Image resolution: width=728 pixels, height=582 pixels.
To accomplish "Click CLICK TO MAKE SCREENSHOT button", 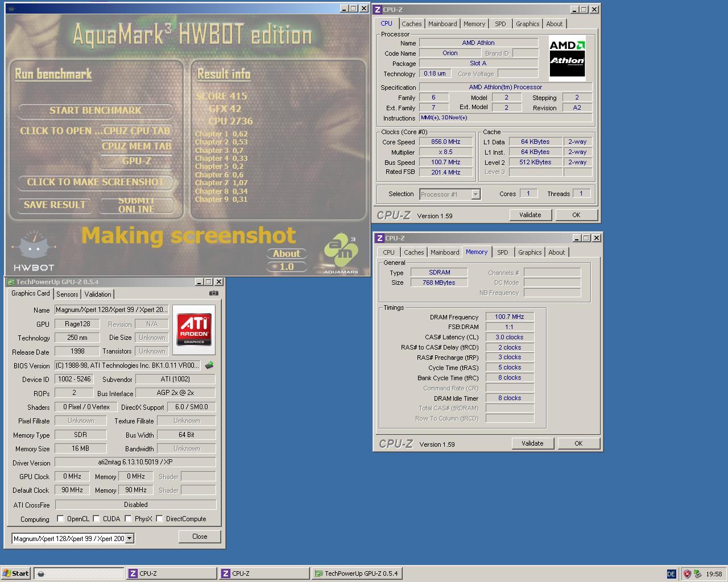I will tap(96, 182).
